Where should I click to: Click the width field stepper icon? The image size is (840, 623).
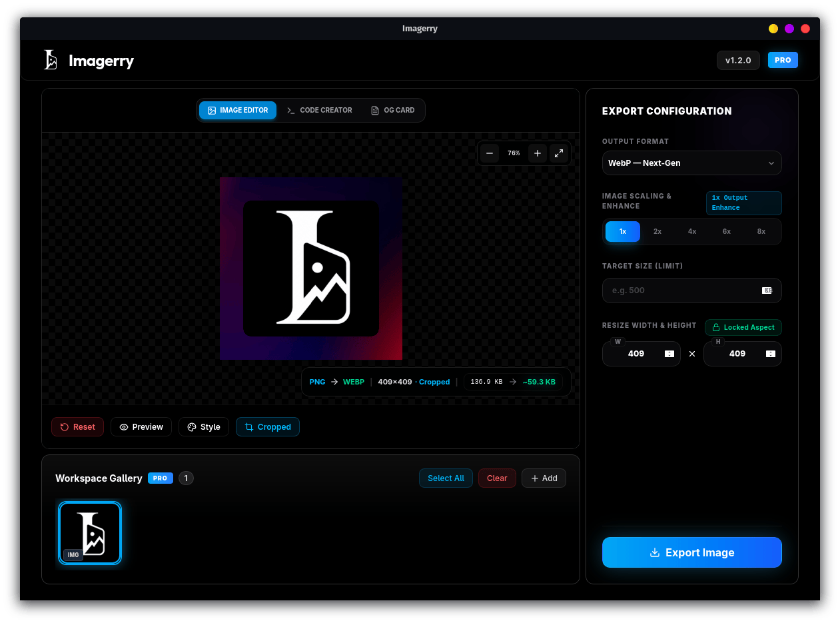669,354
